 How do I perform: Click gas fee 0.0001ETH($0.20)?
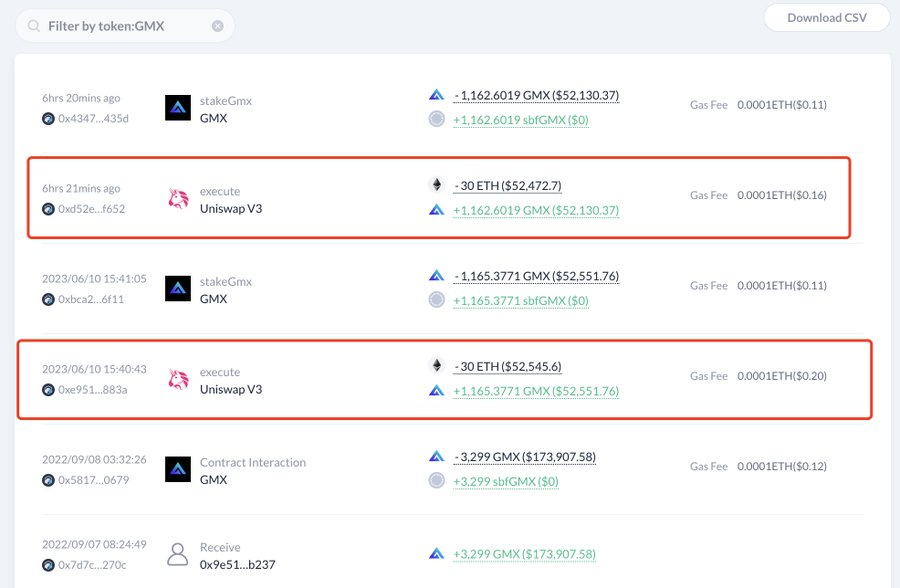pyautogui.click(x=782, y=376)
